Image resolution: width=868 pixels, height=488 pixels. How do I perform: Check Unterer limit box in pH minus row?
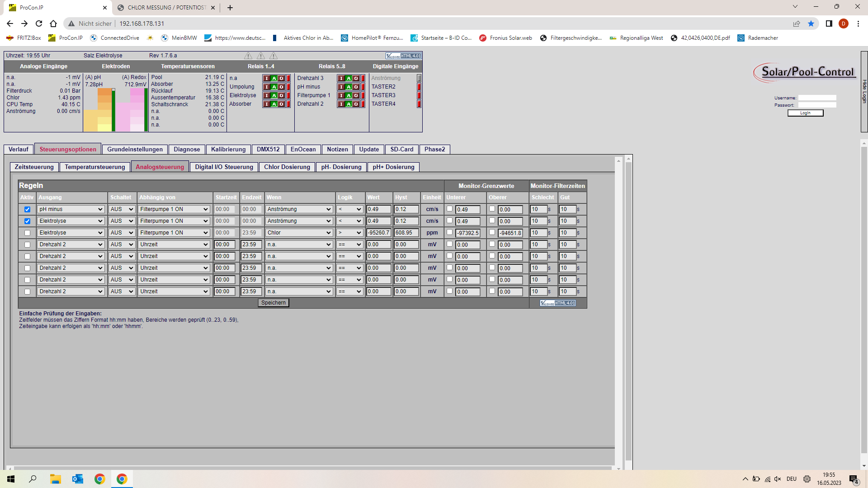coord(449,209)
